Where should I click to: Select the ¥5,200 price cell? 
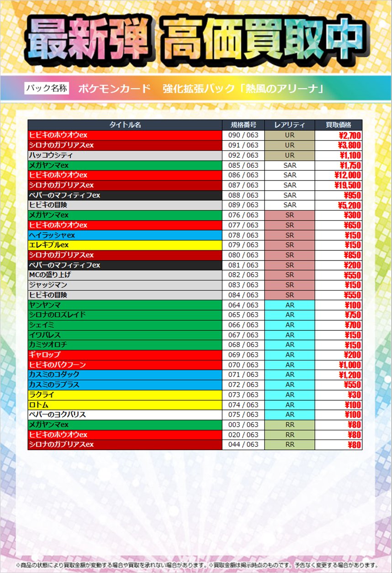[x=339, y=205]
